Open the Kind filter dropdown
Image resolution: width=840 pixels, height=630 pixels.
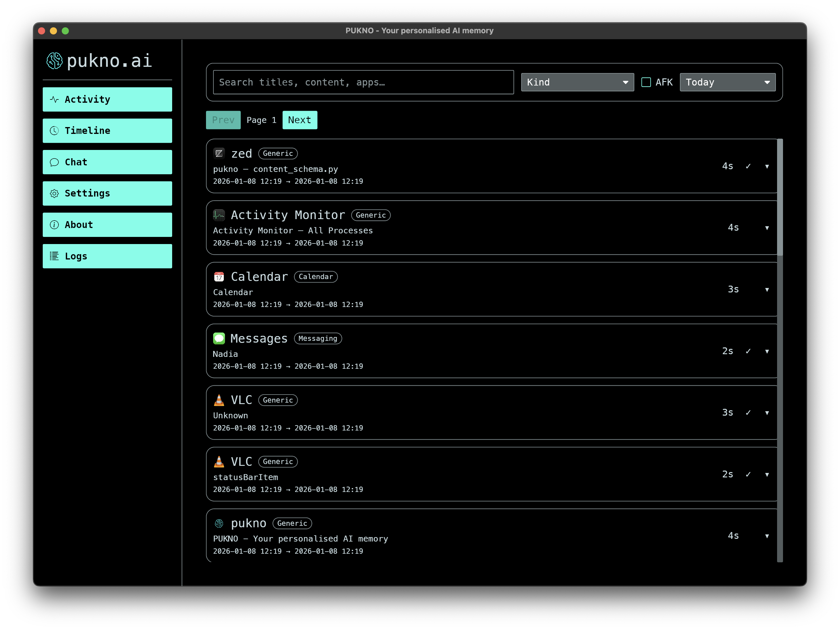577,83
